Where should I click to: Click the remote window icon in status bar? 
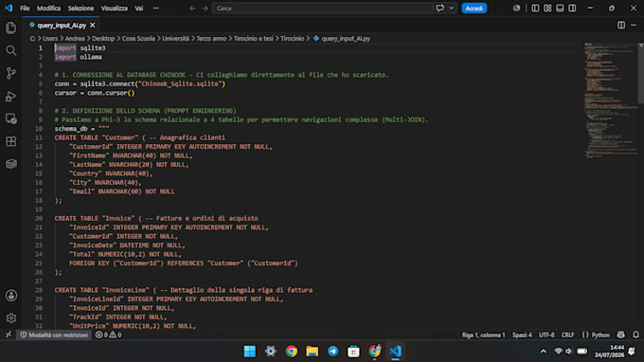pyautogui.click(x=9, y=335)
